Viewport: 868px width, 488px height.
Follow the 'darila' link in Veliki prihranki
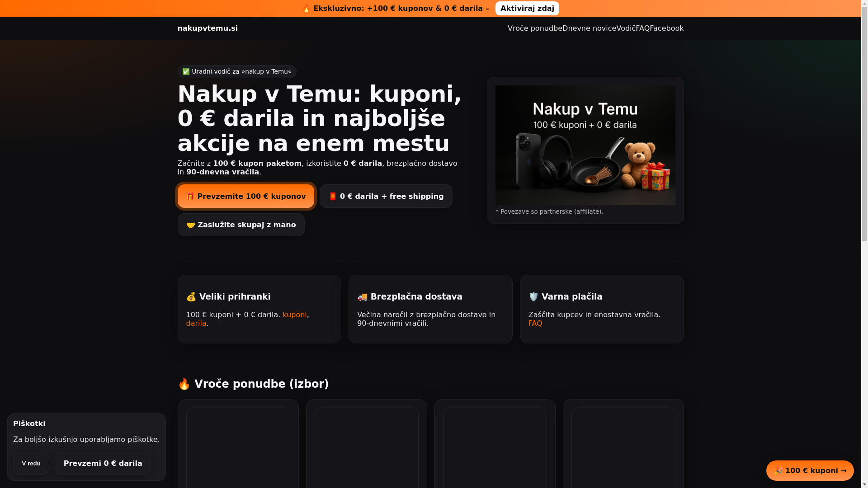[196, 323]
